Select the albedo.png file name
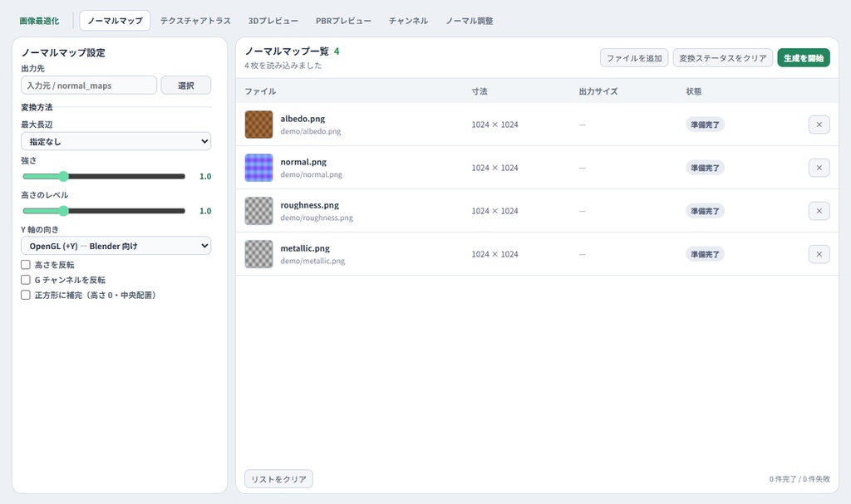This screenshot has width=851, height=504. 303,118
